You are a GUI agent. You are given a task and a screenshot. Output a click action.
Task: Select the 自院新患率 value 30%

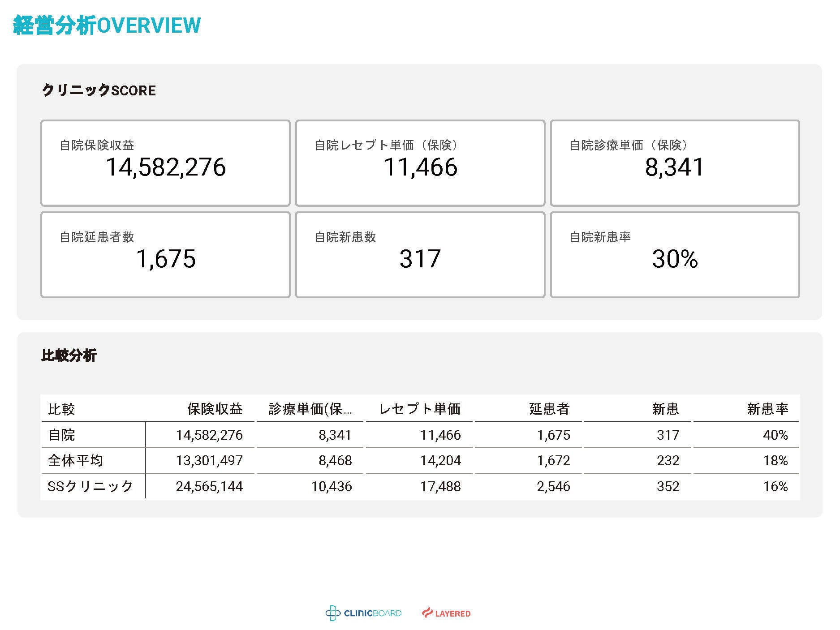pyautogui.click(x=675, y=259)
